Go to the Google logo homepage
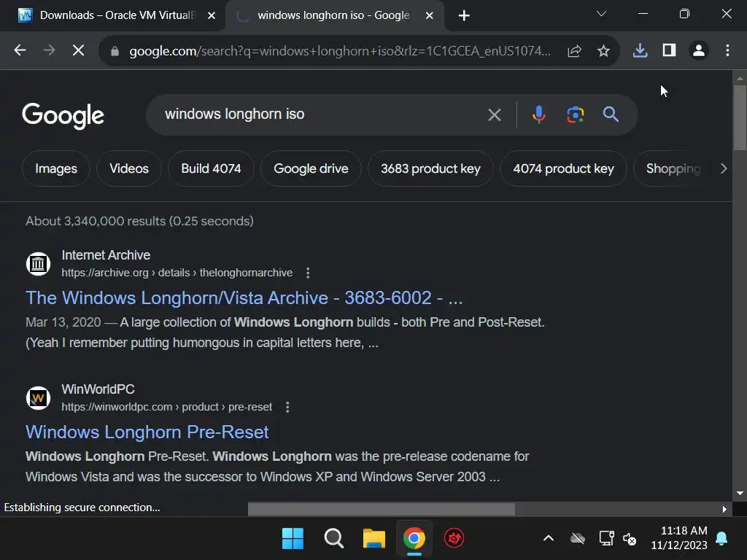The image size is (747, 560). 63,115
